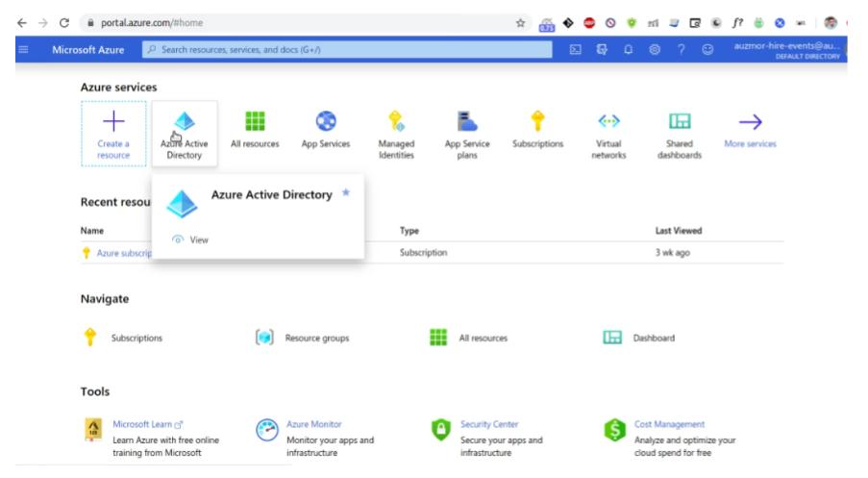Image resolution: width=868 pixels, height=478 pixels.
Task: Bookmark this page with the star icon
Action: click(520, 23)
